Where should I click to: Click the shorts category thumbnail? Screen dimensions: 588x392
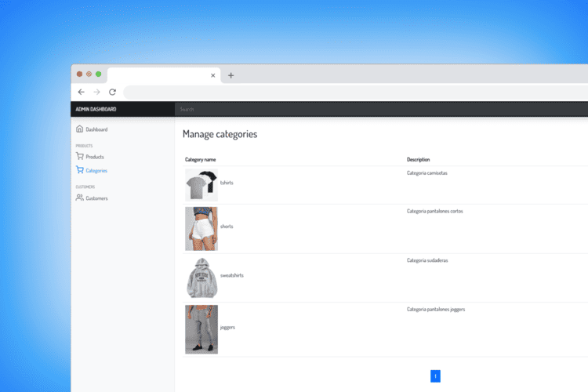pos(201,229)
